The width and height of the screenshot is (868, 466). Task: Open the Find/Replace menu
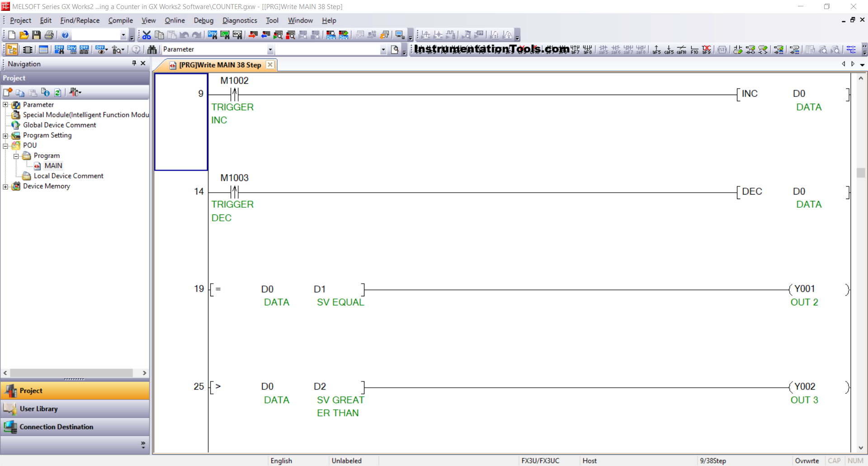click(x=80, y=20)
